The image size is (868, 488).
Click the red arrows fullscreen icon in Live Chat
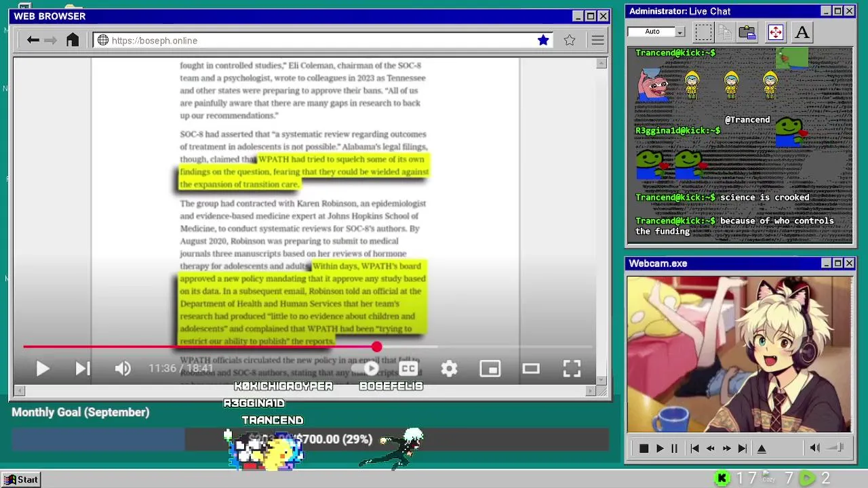pos(775,32)
